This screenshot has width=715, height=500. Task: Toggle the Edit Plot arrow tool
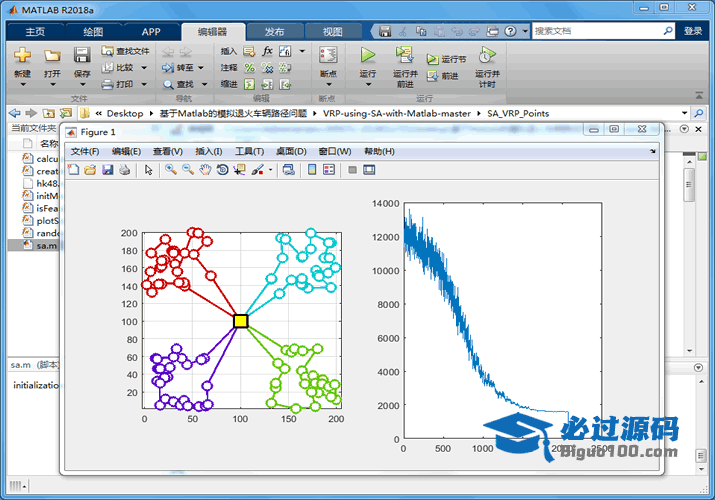coord(148,170)
